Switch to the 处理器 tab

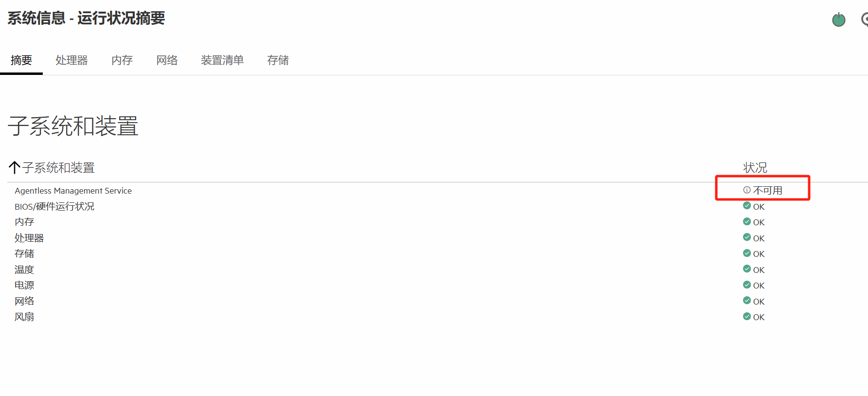tap(71, 60)
